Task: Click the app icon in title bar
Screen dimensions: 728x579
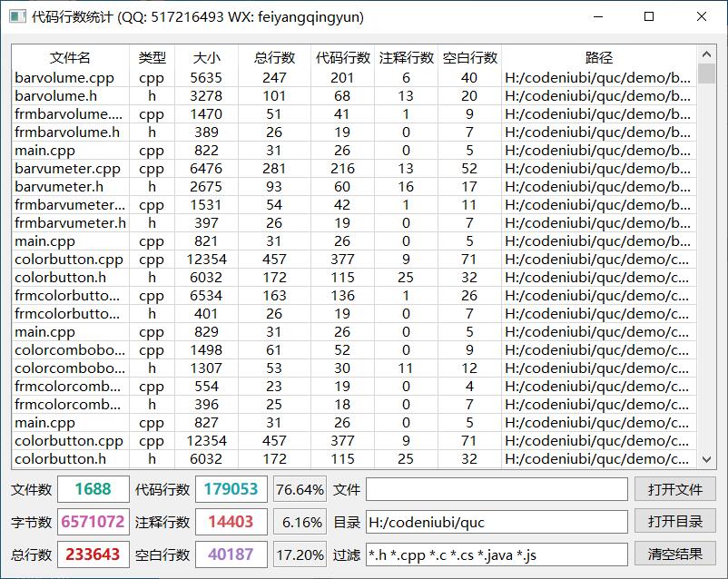Action: [16, 16]
